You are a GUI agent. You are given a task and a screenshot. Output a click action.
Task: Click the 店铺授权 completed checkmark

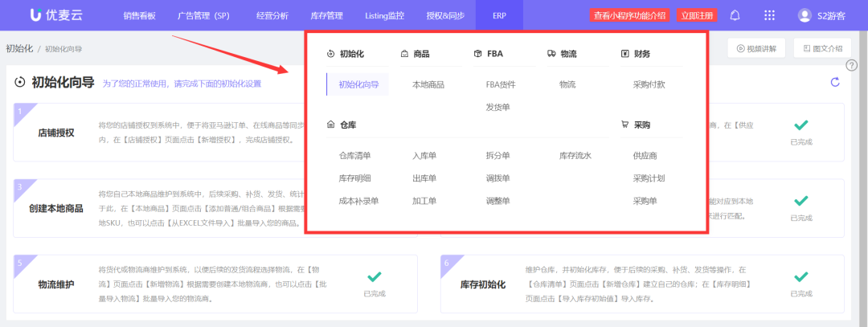point(800,125)
